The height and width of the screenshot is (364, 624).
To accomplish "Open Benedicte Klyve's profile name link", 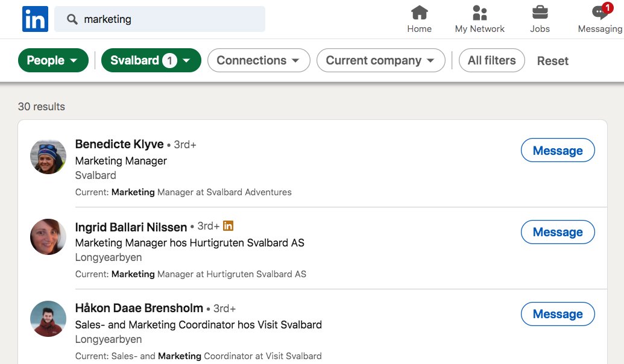I will [119, 144].
